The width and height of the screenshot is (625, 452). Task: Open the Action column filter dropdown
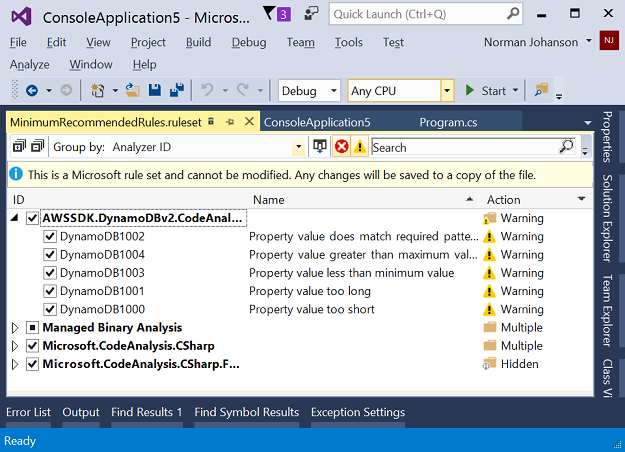point(582,198)
